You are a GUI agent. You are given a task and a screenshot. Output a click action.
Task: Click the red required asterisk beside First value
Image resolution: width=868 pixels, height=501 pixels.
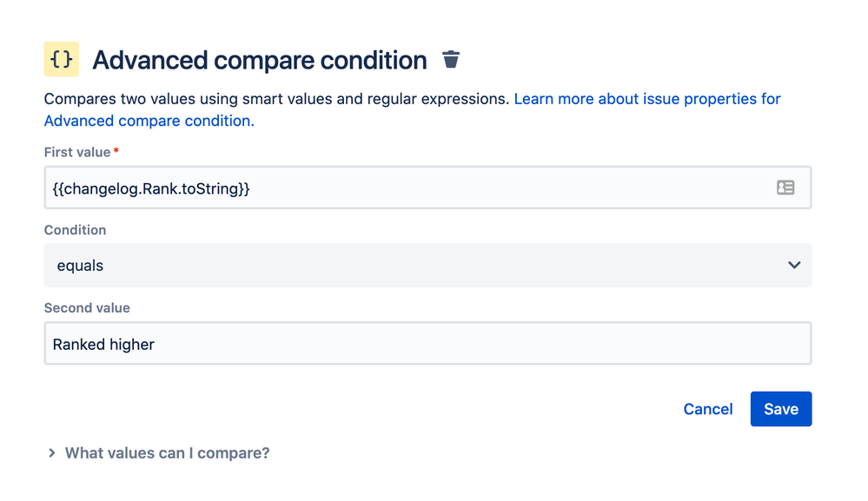(116, 151)
